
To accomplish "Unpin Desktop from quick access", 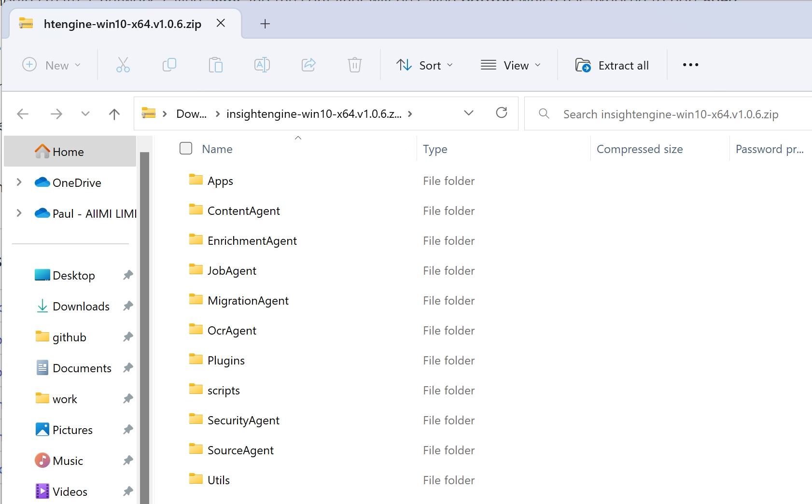I will pyautogui.click(x=128, y=275).
